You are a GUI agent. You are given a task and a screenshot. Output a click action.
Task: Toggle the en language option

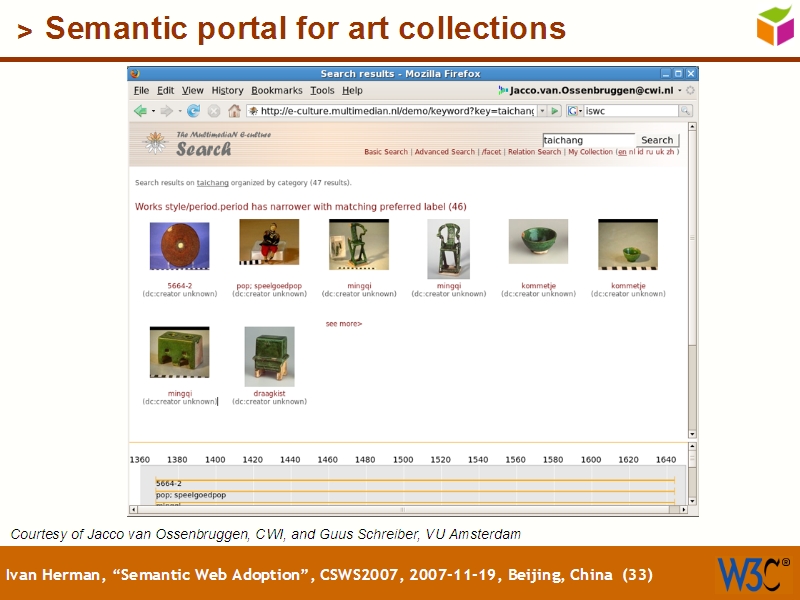(x=621, y=150)
